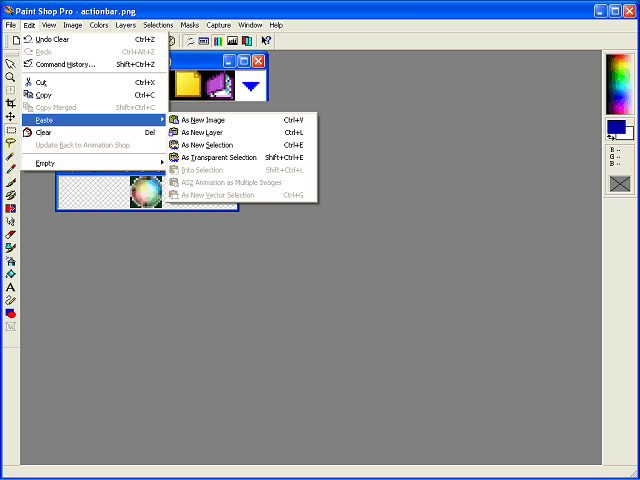Choose Undo Clear from Edit menu
This screenshot has width=640, height=480.
[95, 40]
